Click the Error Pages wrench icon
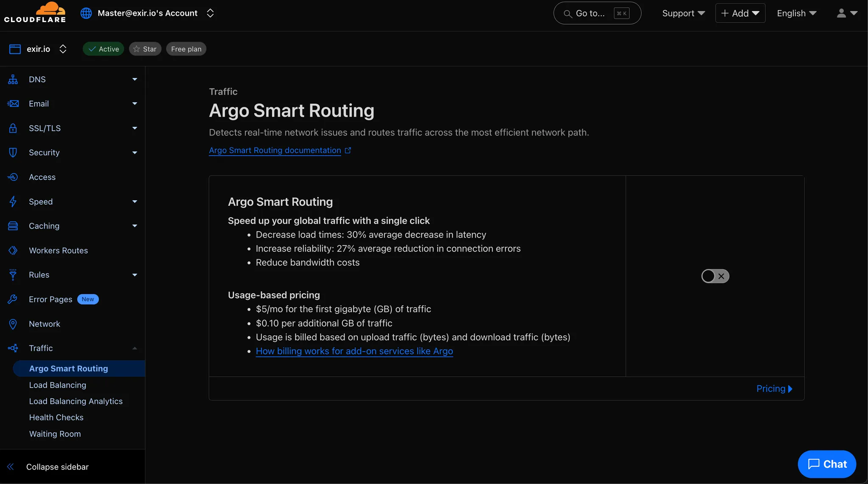The image size is (868, 484). (x=13, y=299)
